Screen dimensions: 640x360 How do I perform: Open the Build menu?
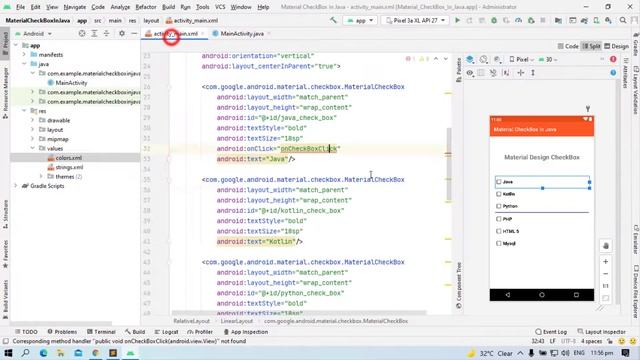coord(169,7)
